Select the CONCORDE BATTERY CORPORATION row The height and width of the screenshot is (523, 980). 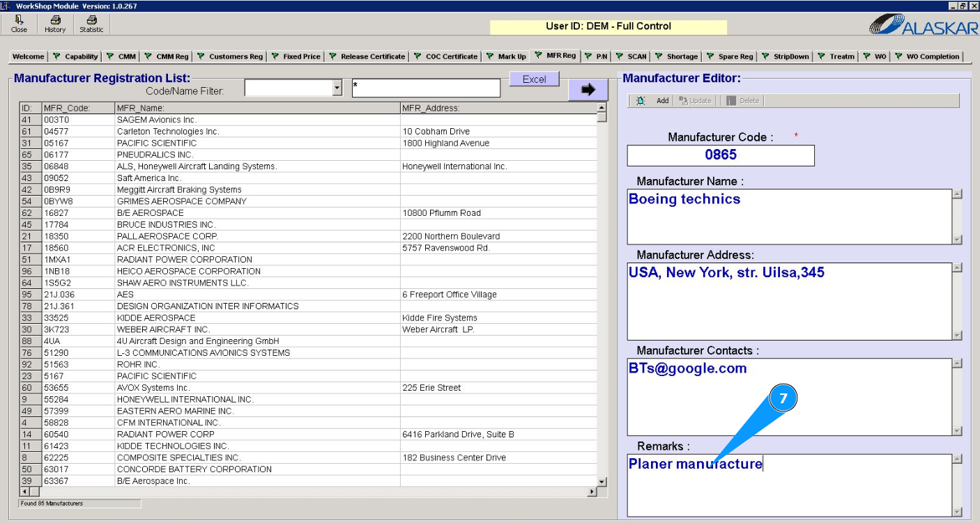tap(308, 469)
